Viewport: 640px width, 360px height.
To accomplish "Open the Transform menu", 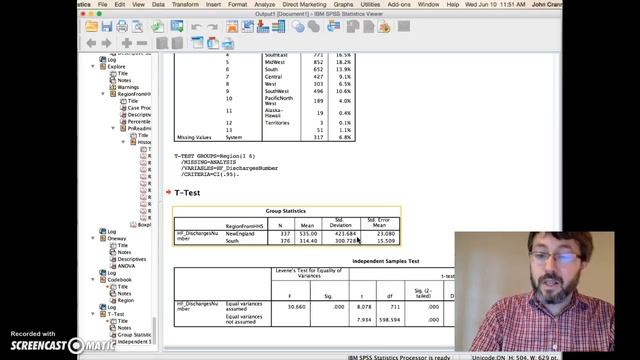I will (x=185, y=4).
